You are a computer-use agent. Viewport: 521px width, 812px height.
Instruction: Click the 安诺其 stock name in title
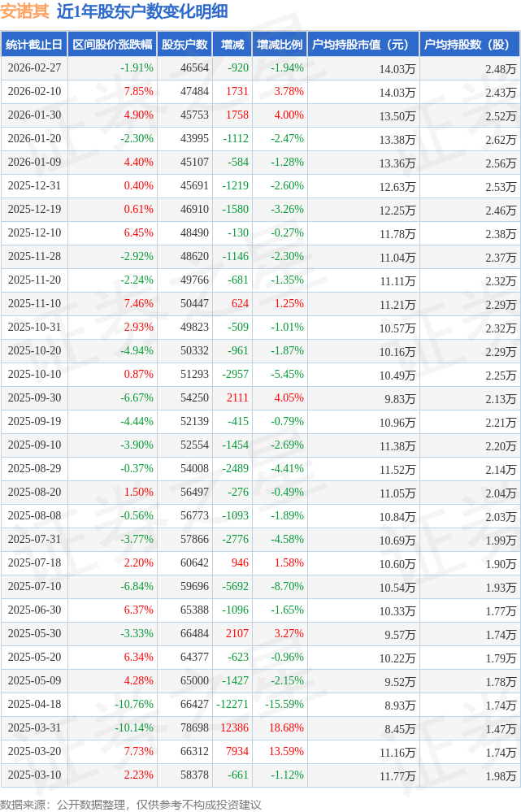pos(25,11)
